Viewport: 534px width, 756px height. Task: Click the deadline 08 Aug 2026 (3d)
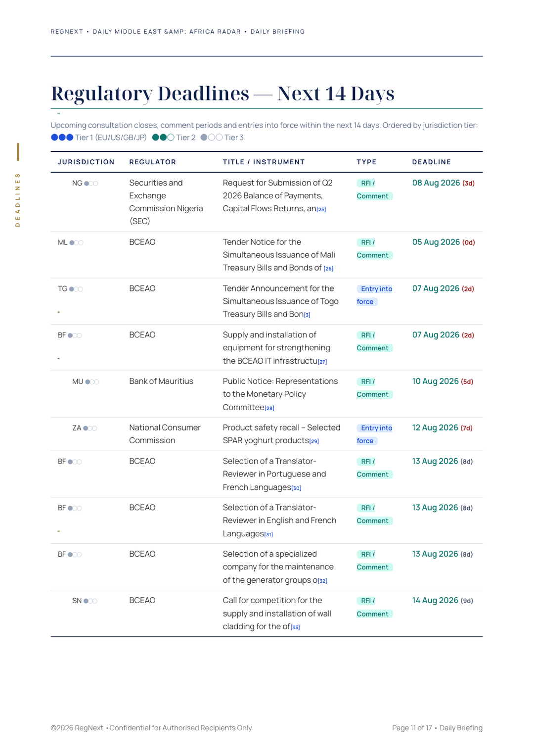pyautogui.click(x=444, y=183)
